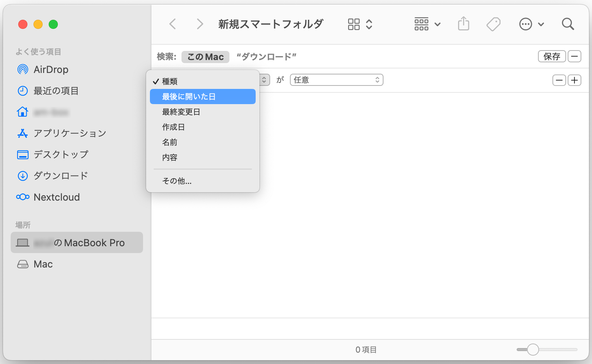This screenshot has width=592, height=364.
Task: Go back with the left arrow
Action: pyautogui.click(x=173, y=24)
